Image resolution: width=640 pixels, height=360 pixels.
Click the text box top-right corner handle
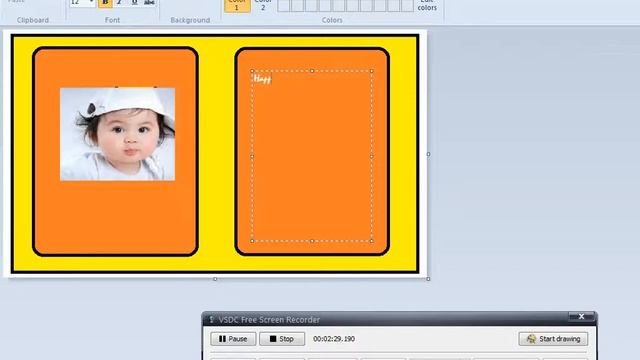[371, 71]
